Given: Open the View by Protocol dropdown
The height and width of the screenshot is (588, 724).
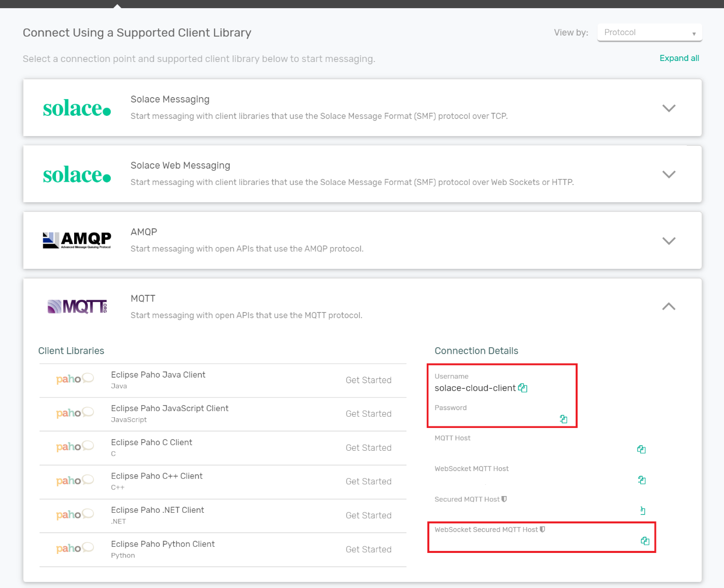Looking at the screenshot, I should tap(649, 33).
